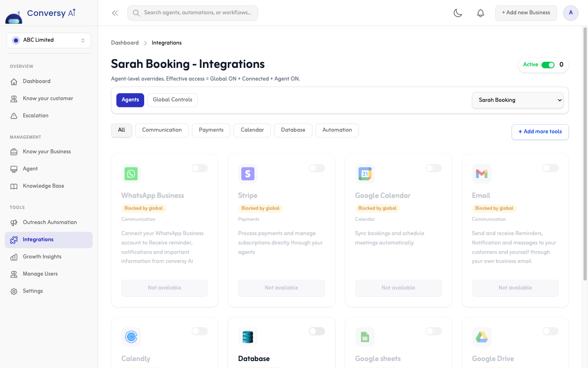
Task: Select the Agents tab
Action: (130, 100)
